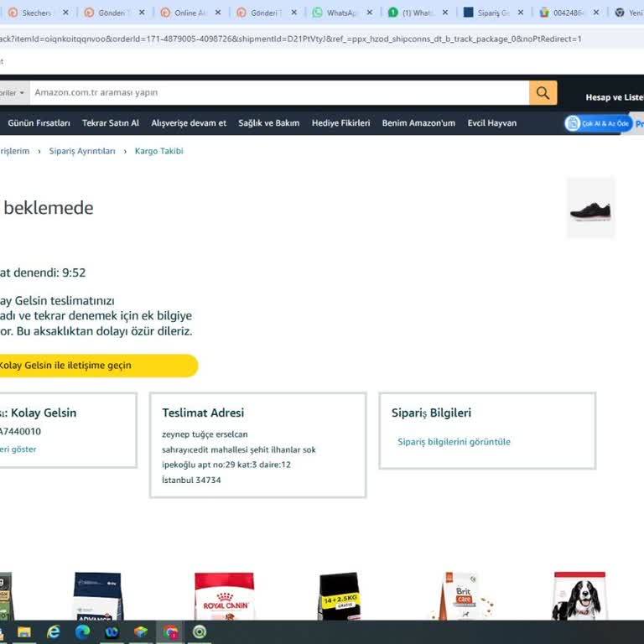
Task: Close the Sipariş G... tab
Action: (x=521, y=13)
